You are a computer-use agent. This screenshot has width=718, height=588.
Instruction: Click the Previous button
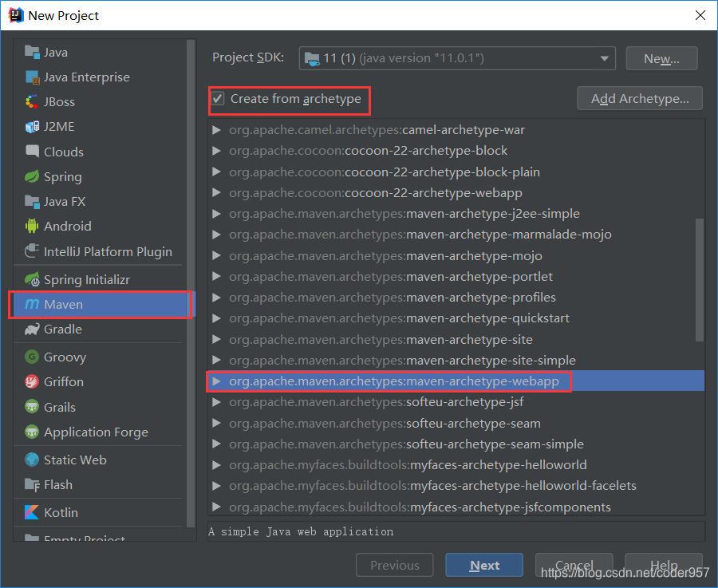pyautogui.click(x=394, y=565)
